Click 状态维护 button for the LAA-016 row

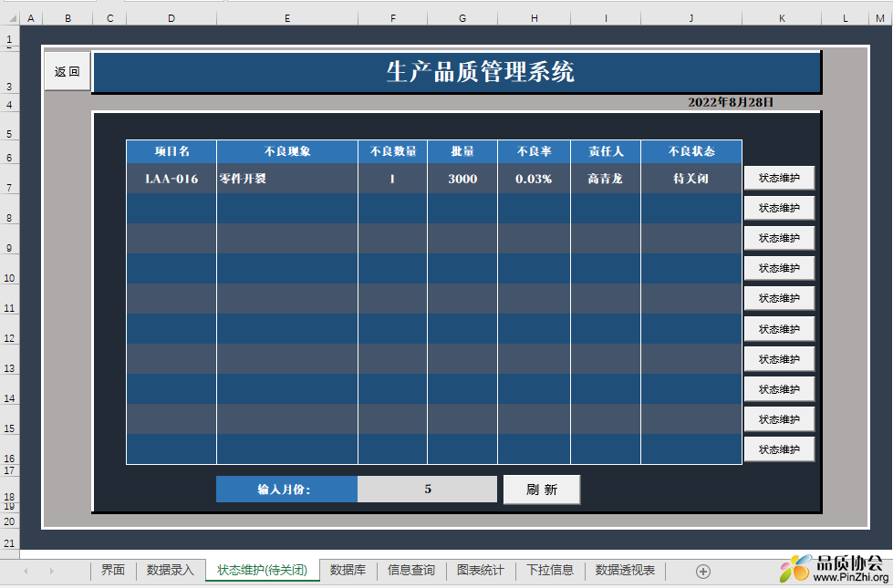(x=779, y=178)
